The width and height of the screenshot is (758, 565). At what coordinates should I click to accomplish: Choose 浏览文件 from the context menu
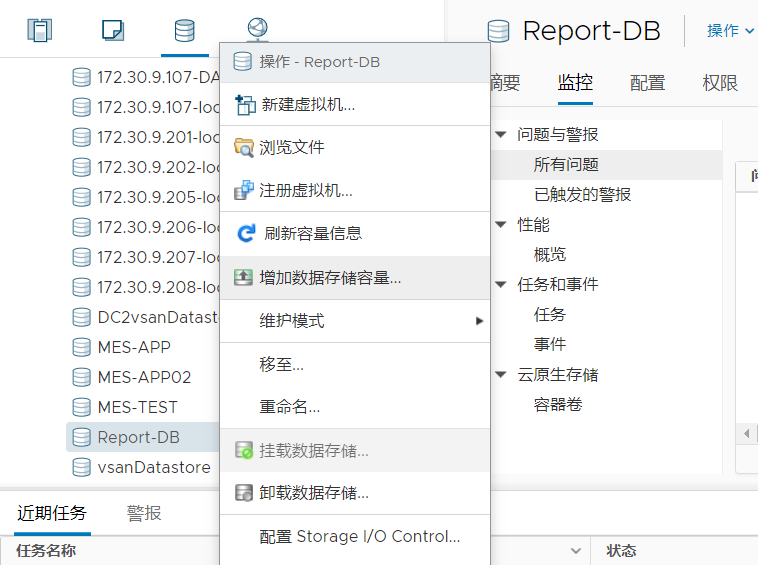(x=291, y=147)
